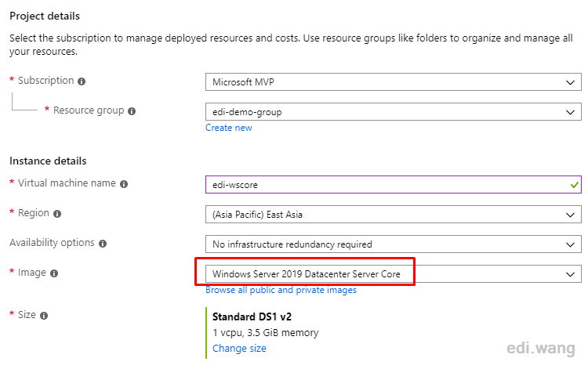The width and height of the screenshot is (588, 369).
Task: Click the Change size link
Action: [239, 349]
